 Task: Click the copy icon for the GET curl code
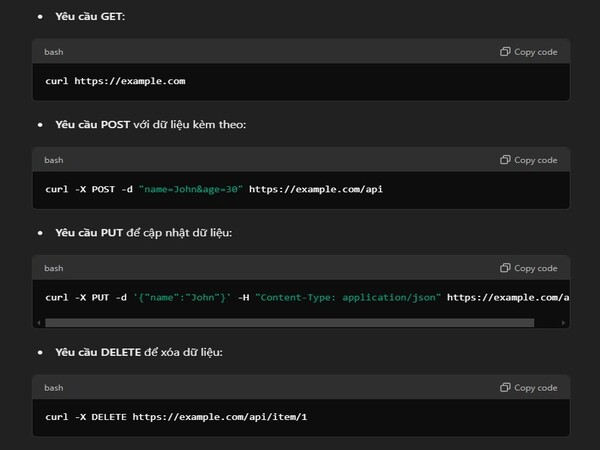pos(505,52)
